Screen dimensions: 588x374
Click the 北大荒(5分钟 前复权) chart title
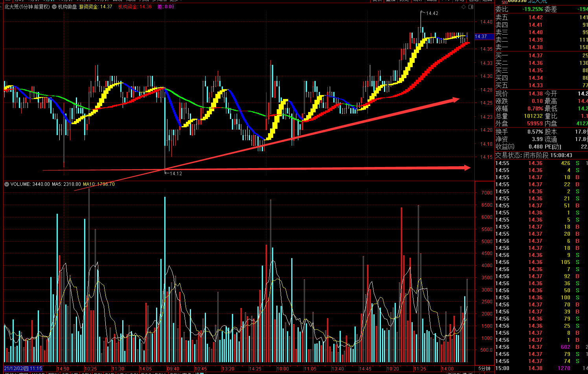27,7
